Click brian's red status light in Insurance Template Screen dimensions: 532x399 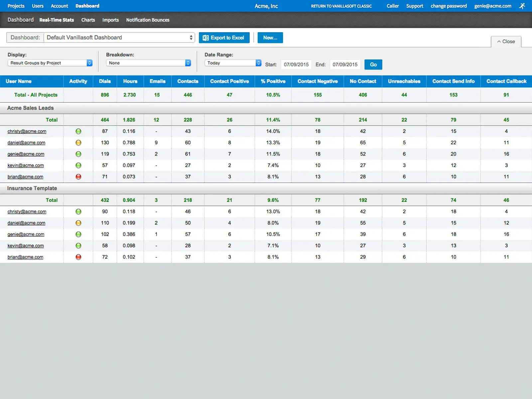click(x=78, y=257)
